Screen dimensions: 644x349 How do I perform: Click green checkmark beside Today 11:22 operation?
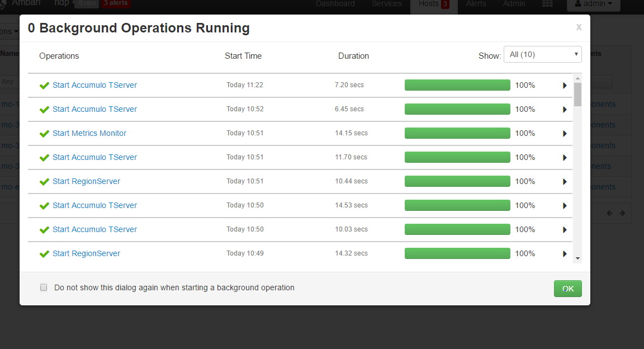[x=45, y=86]
